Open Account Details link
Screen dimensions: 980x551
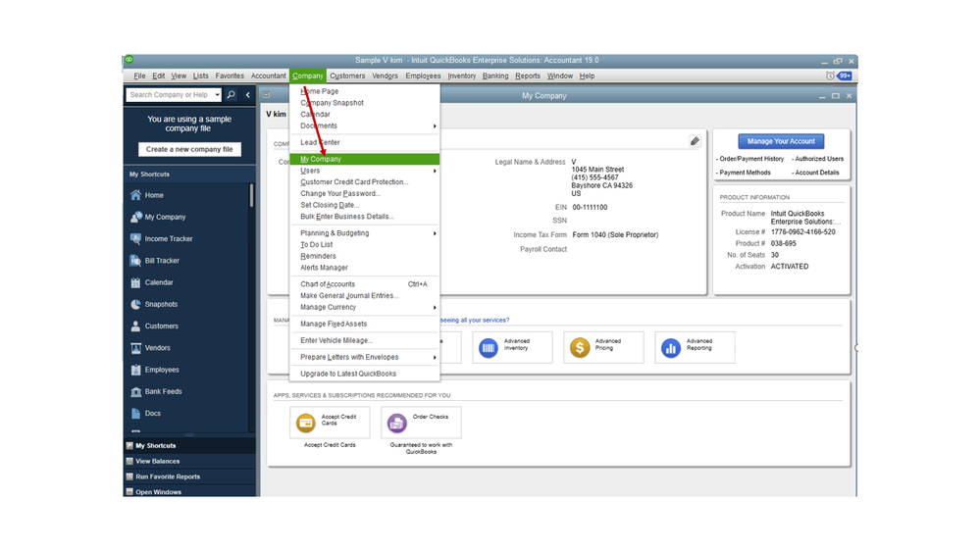coord(815,173)
